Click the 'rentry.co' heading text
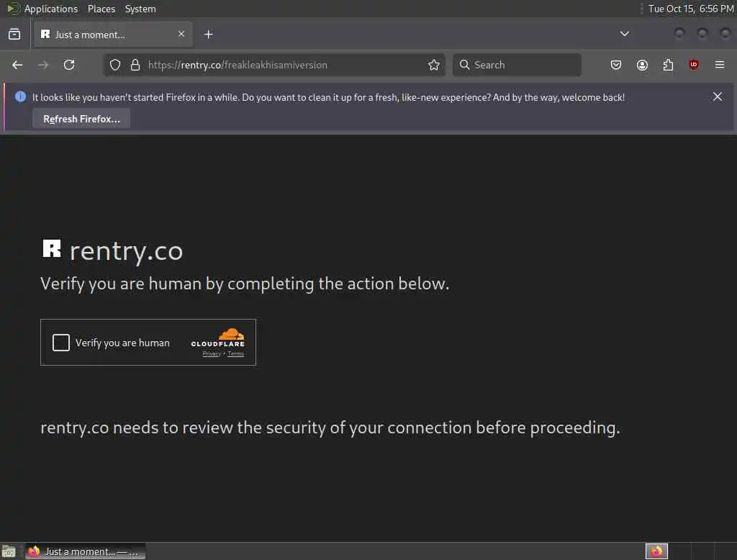This screenshot has width=737, height=560. tap(126, 250)
